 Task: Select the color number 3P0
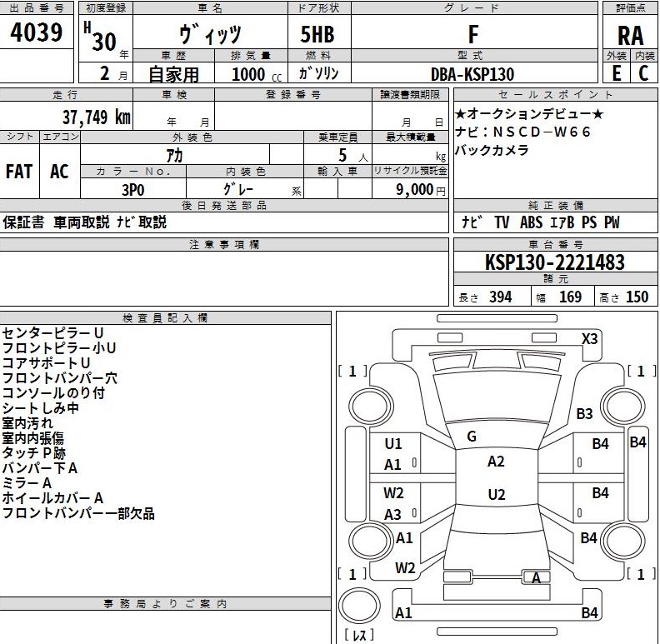tap(132, 189)
